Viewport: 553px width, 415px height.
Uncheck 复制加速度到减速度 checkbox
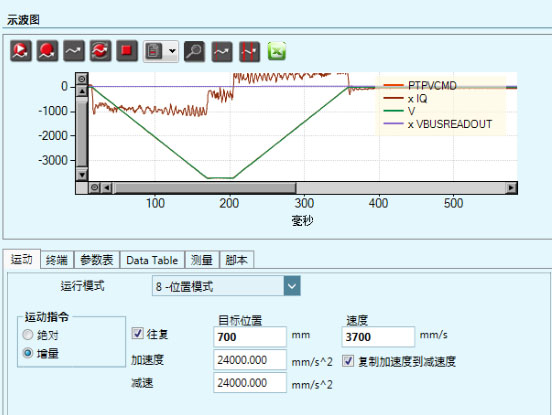pyautogui.click(x=348, y=361)
